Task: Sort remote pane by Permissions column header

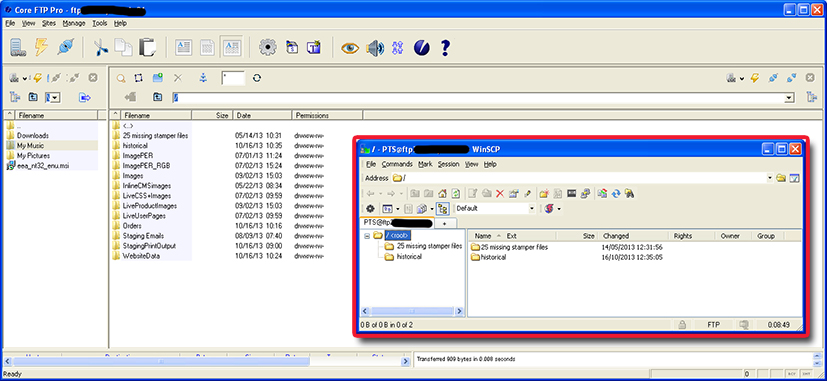Action: tap(327, 115)
